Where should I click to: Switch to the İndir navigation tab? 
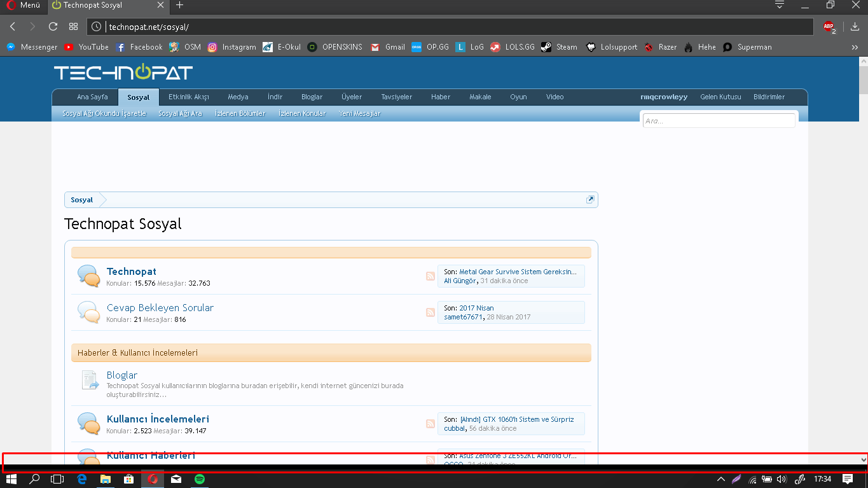click(x=275, y=97)
